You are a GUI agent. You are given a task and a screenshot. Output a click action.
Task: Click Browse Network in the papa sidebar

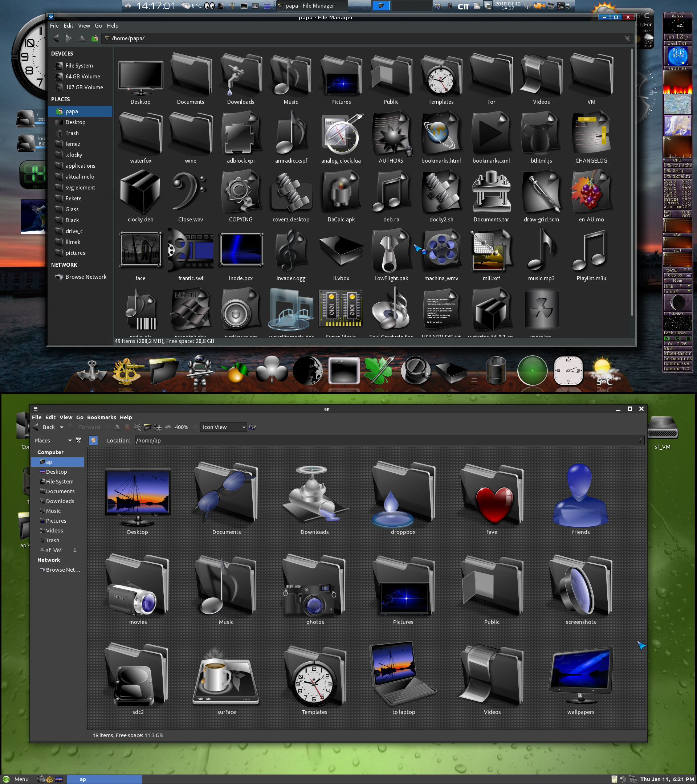point(86,277)
